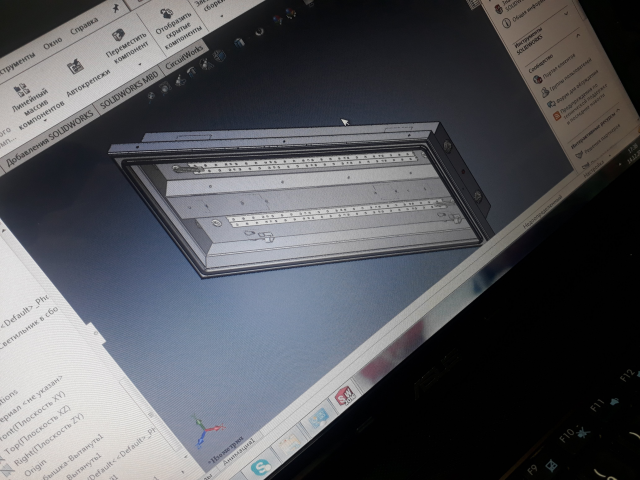Click the Настройка text in the status bar
This screenshot has height=480, width=640.
[594, 168]
